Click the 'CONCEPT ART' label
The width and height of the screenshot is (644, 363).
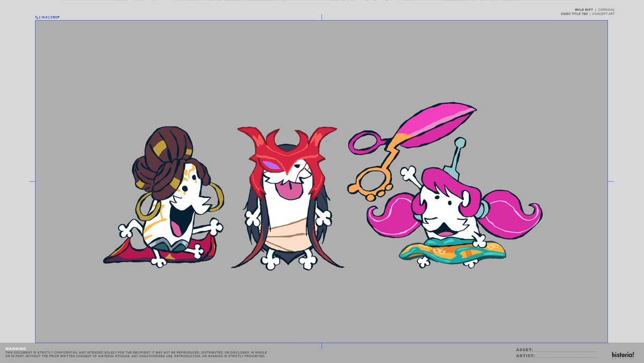pyautogui.click(x=603, y=14)
